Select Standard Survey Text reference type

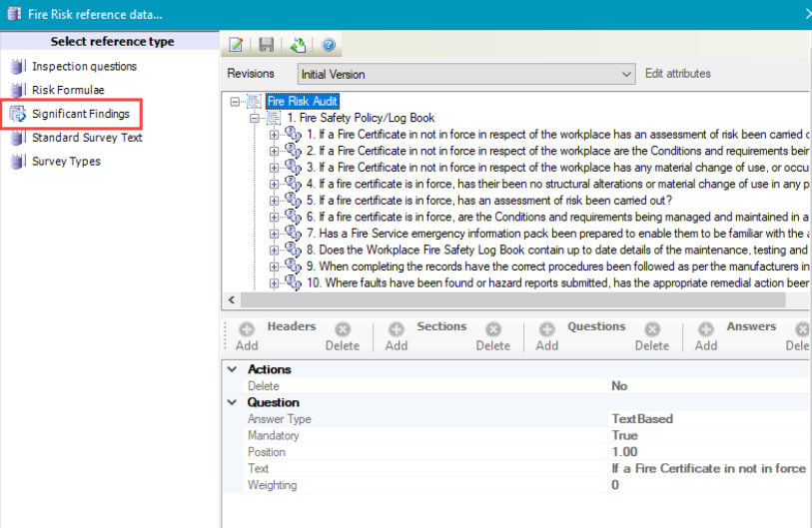pos(87,138)
